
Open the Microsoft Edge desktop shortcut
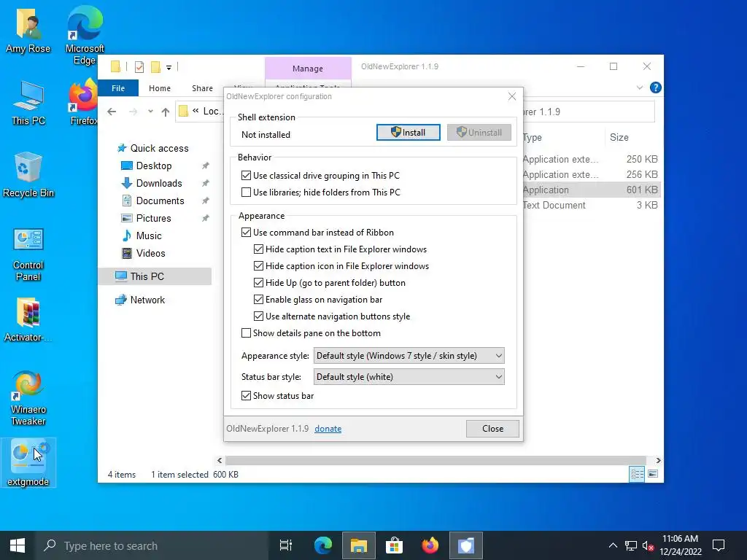pos(85,36)
